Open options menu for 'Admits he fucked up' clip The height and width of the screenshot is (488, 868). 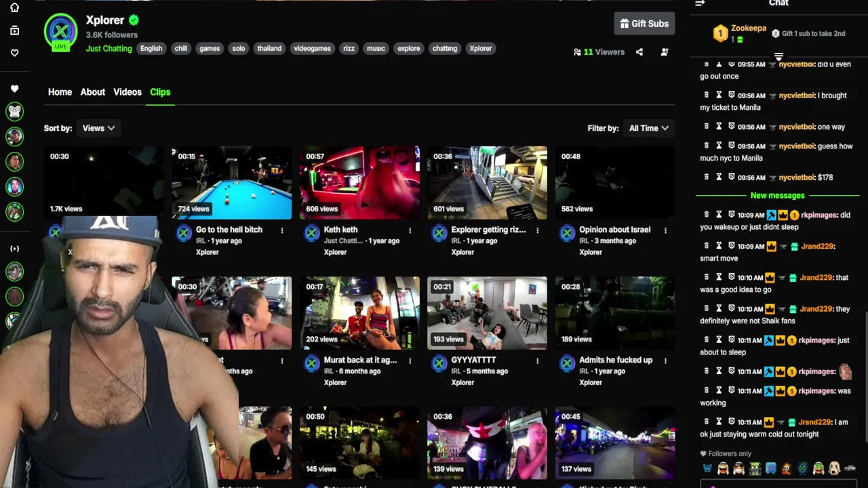tap(665, 361)
